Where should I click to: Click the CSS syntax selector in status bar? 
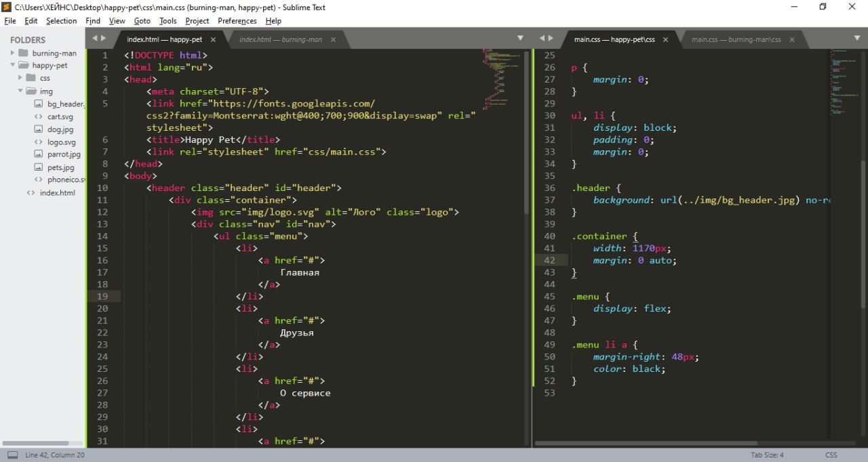tap(831, 455)
